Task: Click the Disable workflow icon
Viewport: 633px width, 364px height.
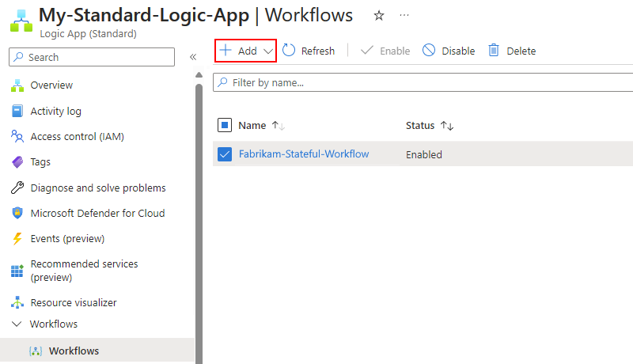Action: (x=429, y=51)
